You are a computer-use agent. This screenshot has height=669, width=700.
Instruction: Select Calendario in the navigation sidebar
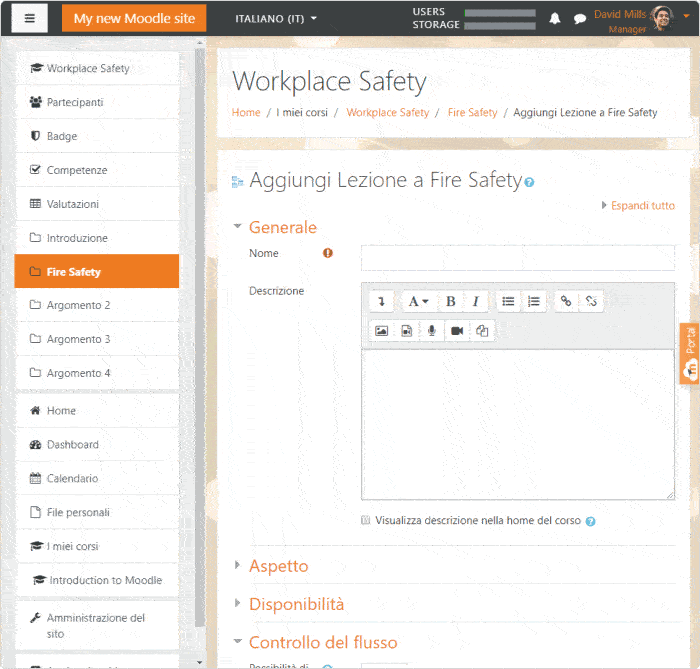[72, 478]
